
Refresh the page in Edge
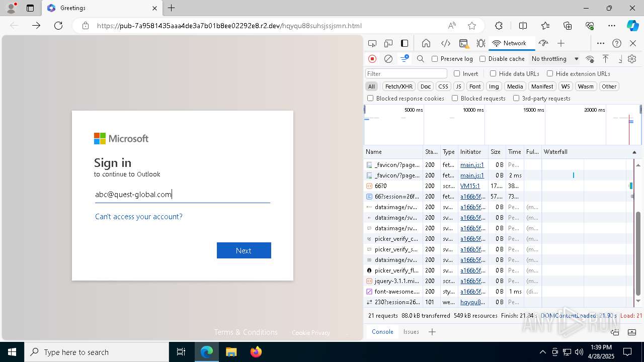tap(58, 26)
